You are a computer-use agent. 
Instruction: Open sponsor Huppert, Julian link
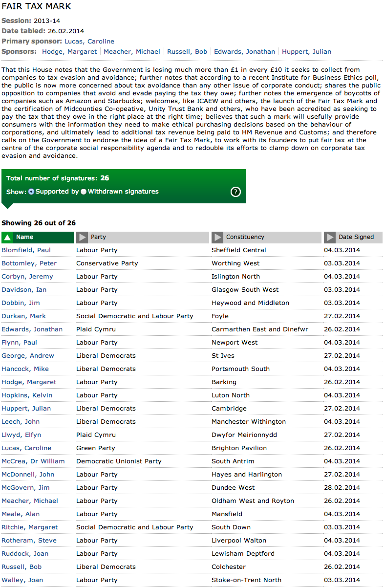[307, 51]
